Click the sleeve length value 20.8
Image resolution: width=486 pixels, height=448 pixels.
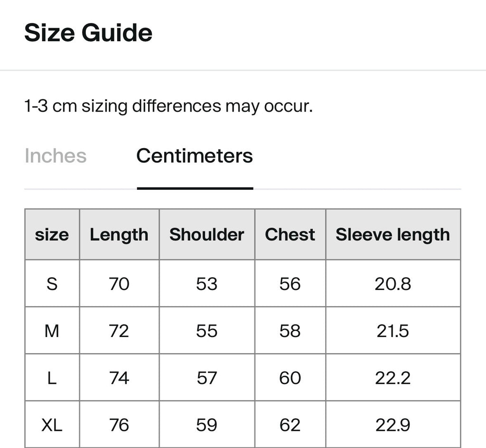[393, 283]
